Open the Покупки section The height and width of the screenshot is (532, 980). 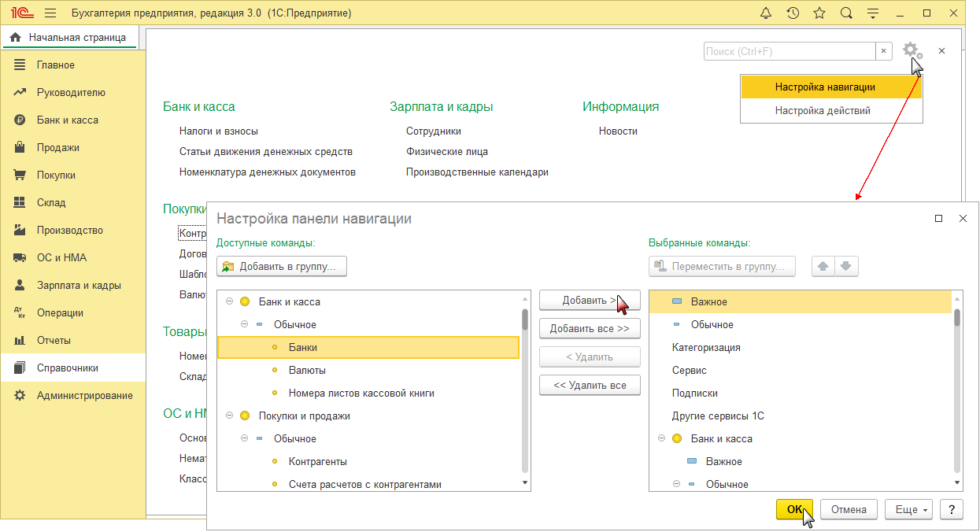(73, 175)
